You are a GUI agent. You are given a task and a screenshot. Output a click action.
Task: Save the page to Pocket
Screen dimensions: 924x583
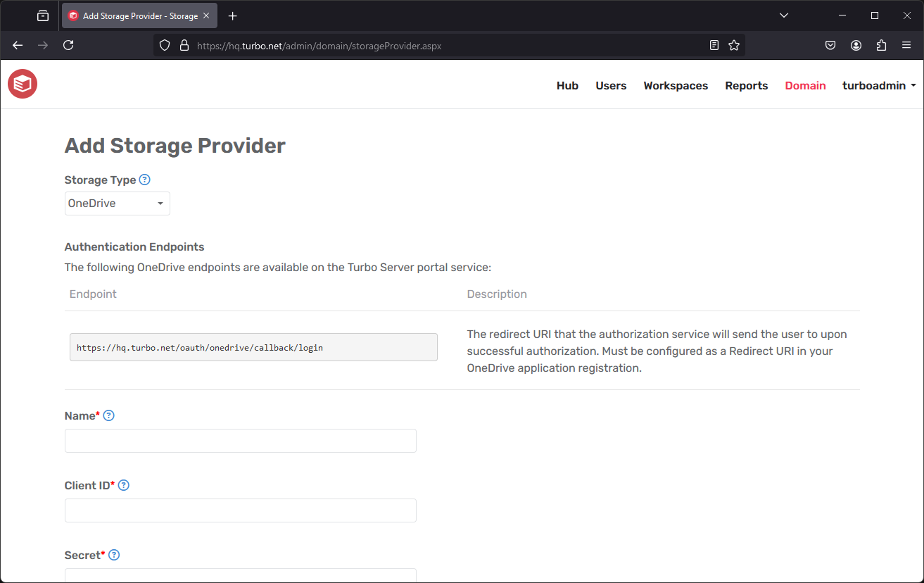(x=830, y=44)
